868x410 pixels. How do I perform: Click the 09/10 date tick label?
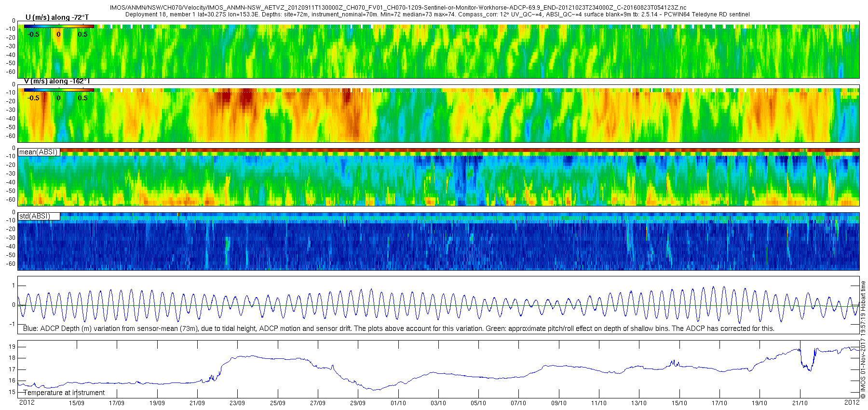[558, 403]
